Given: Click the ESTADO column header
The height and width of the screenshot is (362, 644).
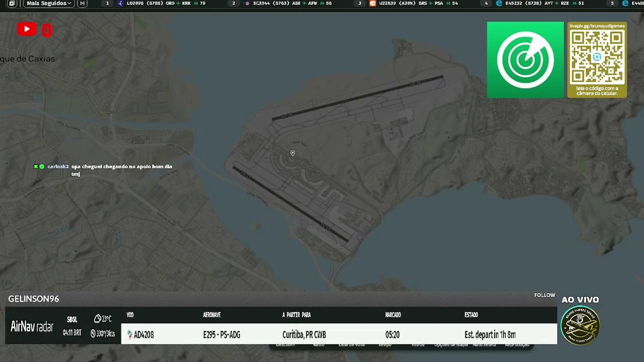Looking at the screenshot, I should point(471,315).
